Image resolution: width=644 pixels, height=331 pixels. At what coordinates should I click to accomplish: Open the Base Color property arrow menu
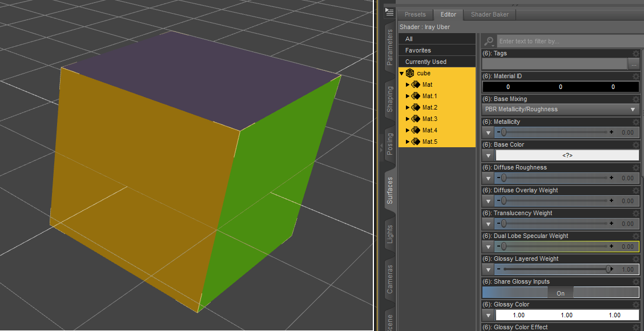488,156
